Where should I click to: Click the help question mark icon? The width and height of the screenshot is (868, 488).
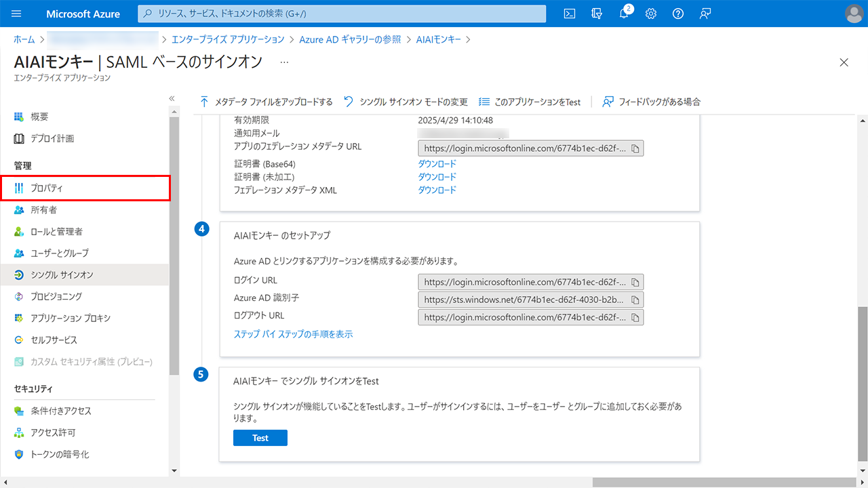tap(677, 14)
